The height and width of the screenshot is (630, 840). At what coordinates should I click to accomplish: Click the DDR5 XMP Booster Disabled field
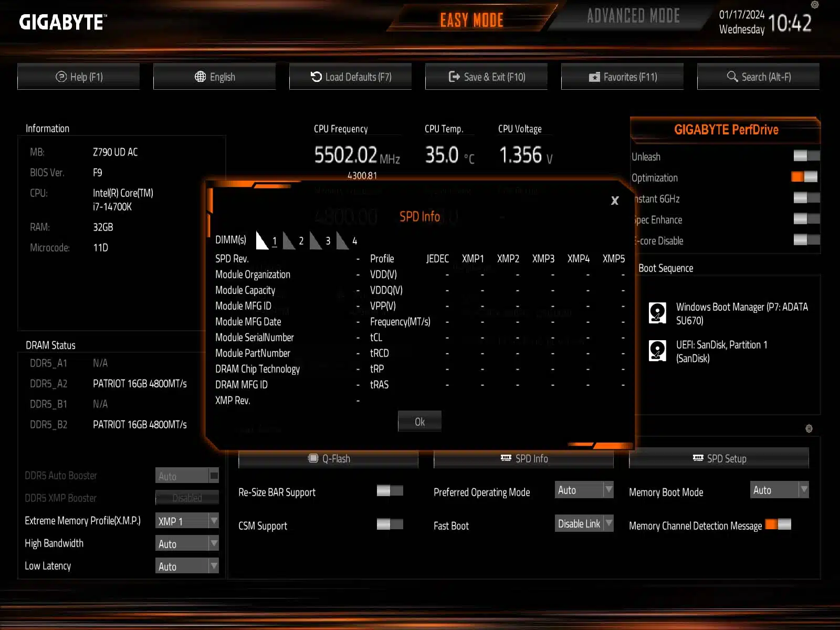click(x=187, y=498)
